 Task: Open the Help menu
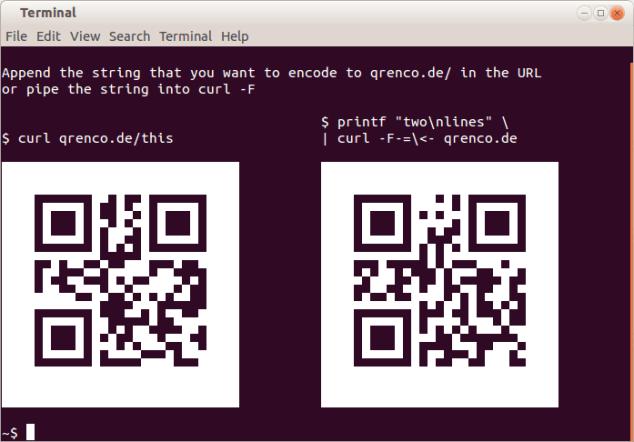click(x=235, y=36)
